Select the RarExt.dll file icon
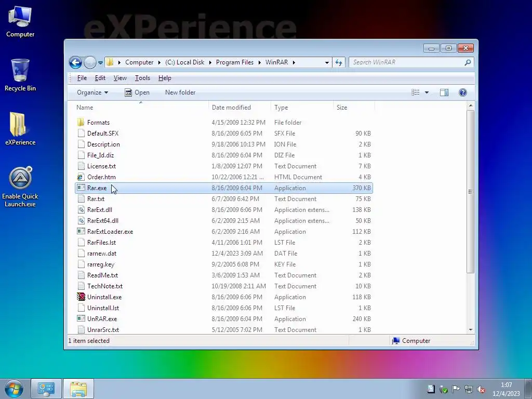Viewport: 532px width, 399px height. 81,210
